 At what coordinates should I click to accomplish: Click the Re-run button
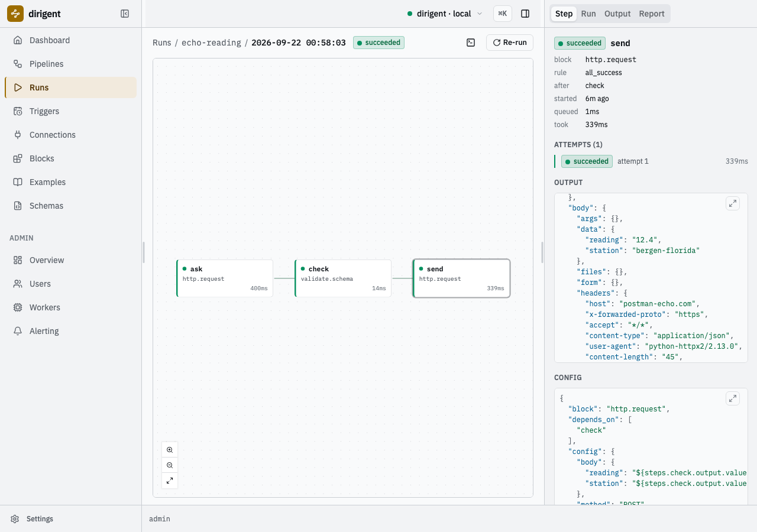(510, 43)
